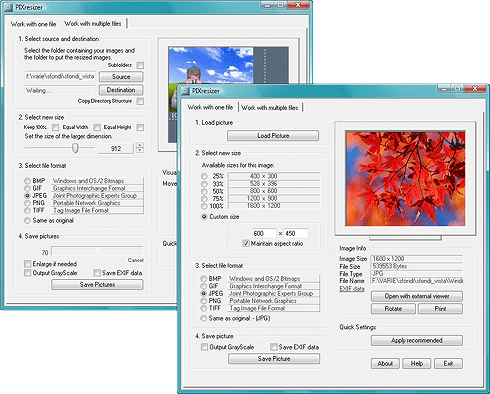Select GIF format in front window
Screen dimensions: 490x394
(x=203, y=286)
